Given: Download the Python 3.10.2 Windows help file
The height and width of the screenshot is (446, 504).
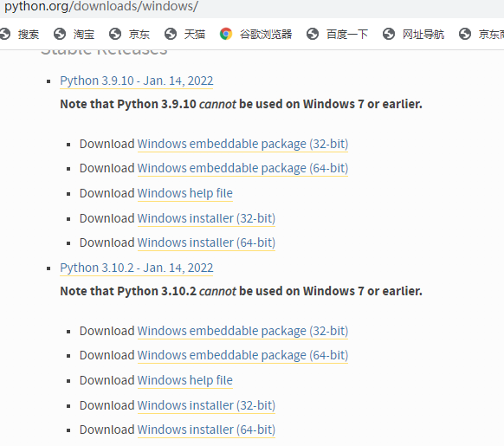Looking at the screenshot, I should [184, 381].
